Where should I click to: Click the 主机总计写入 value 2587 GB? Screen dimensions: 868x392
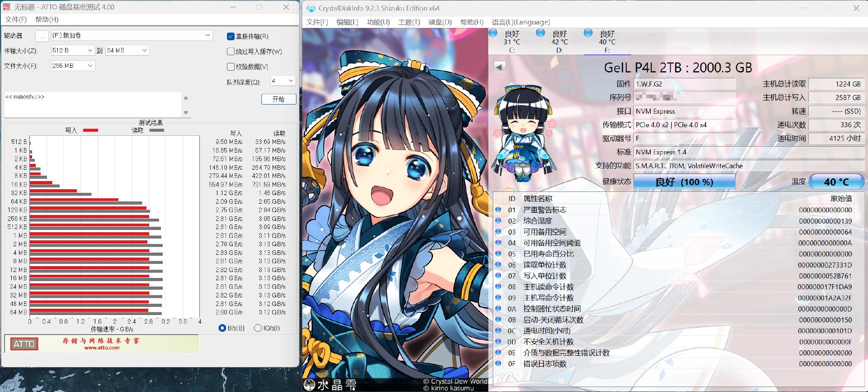coord(836,97)
